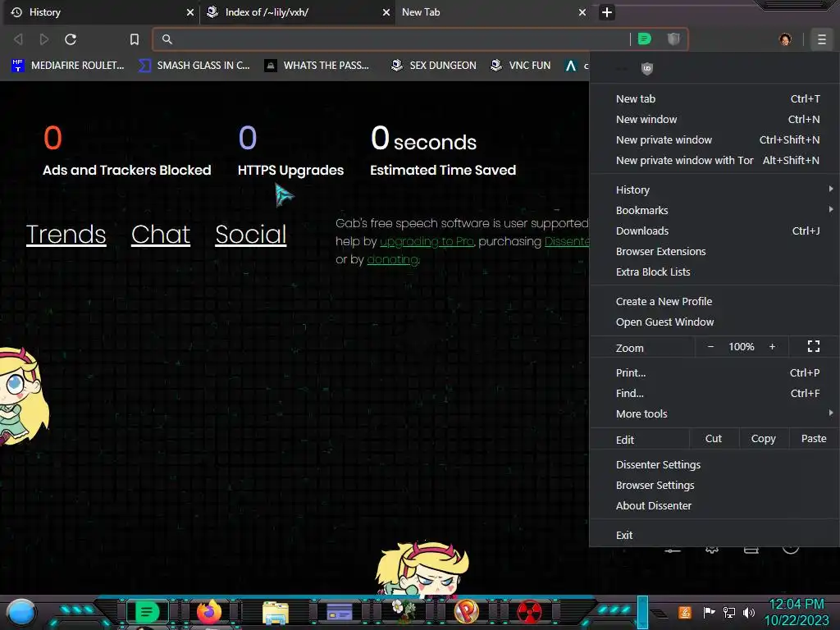
Task: Open File Explorer from the taskbar
Action: click(x=276, y=612)
